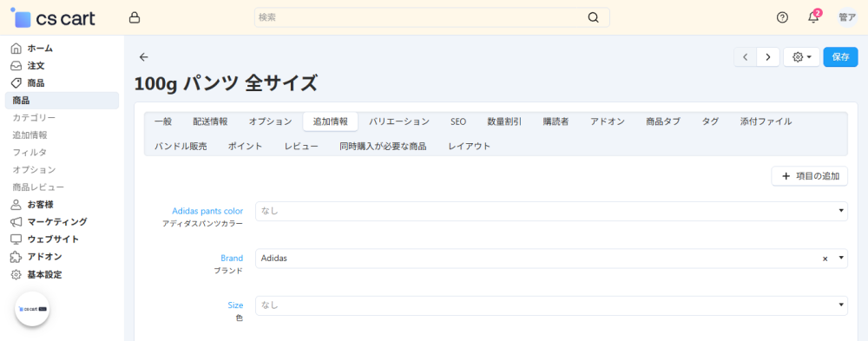Click the CS-Cart logo

[x=53, y=17]
